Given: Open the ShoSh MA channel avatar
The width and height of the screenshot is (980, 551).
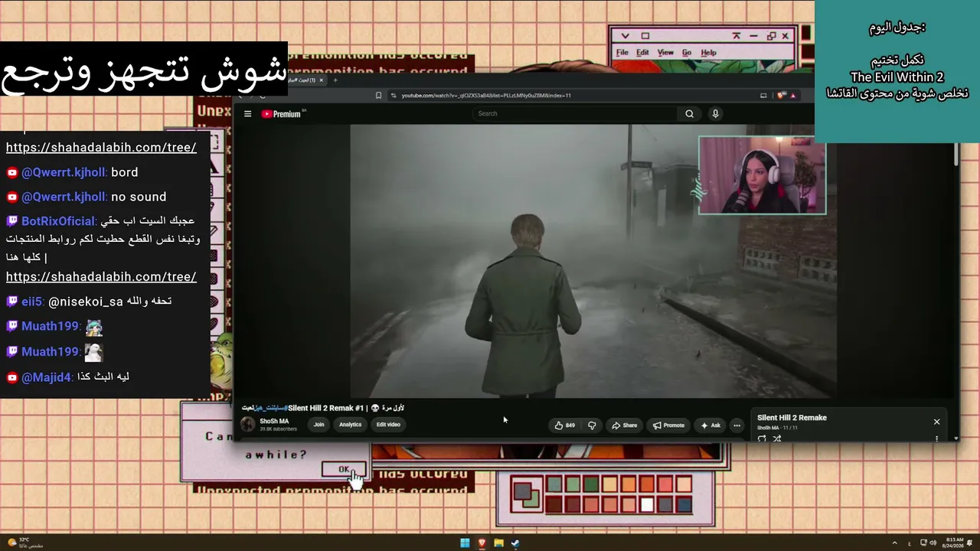Looking at the screenshot, I should click(x=248, y=425).
